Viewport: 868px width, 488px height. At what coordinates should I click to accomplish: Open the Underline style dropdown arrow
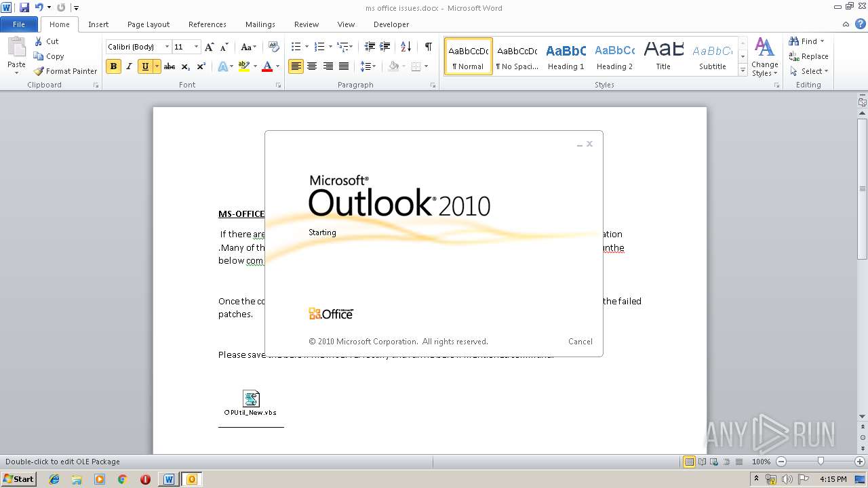157,66
